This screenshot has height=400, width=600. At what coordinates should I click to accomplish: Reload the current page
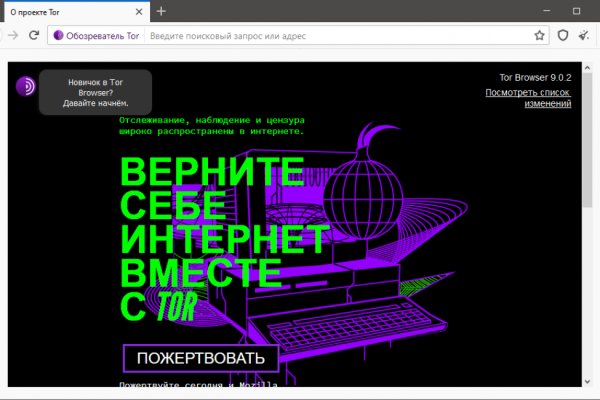34,35
